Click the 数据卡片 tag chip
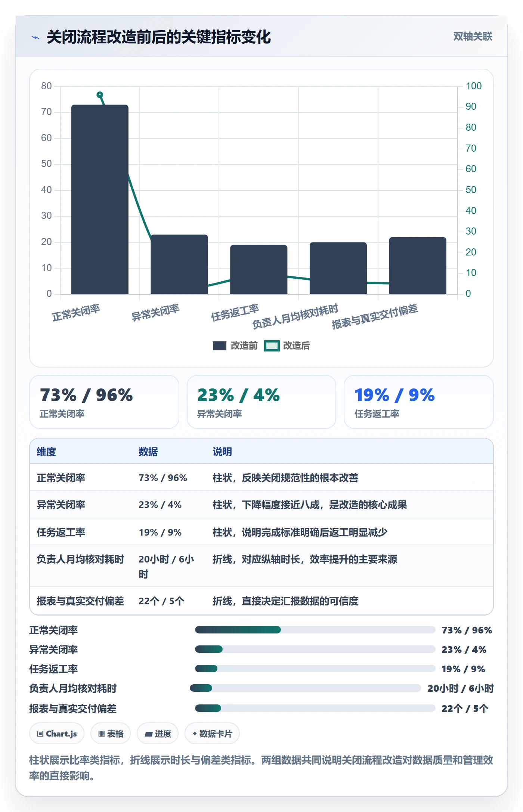This screenshot has width=523, height=812. tap(212, 734)
